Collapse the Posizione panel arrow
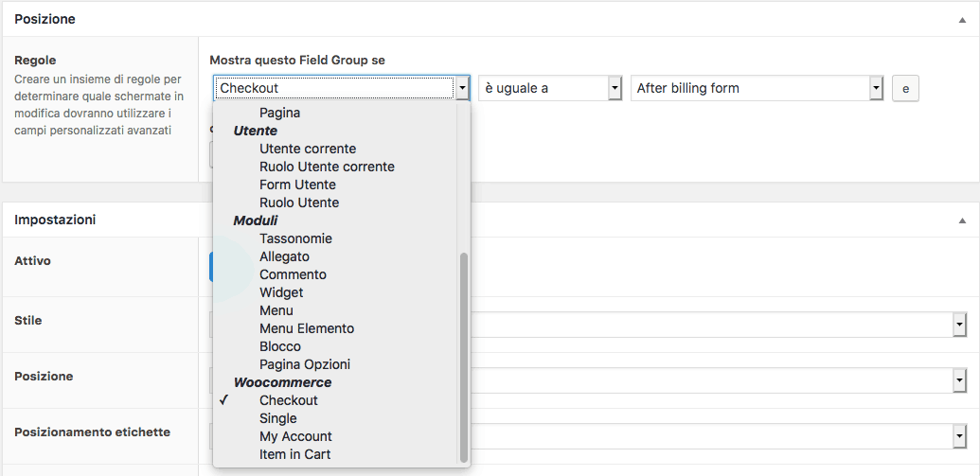980x476 pixels. [962, 19]
